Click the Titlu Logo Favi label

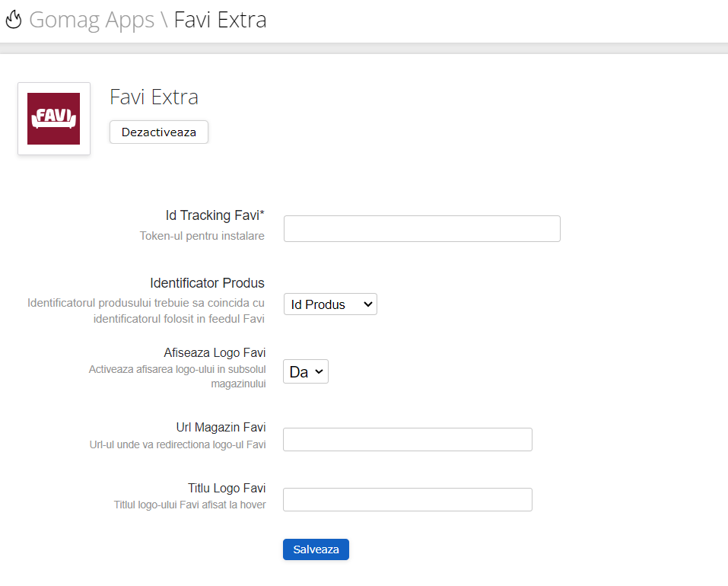[x=227, y=488]
